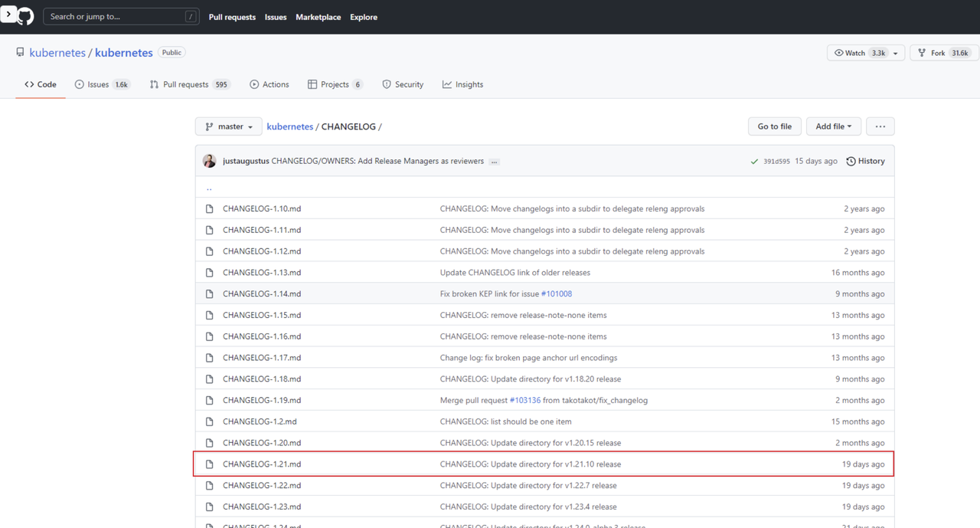The image size is (980, 528).
Task: Click the slash shortcut key icon in search
Action: 191,16
